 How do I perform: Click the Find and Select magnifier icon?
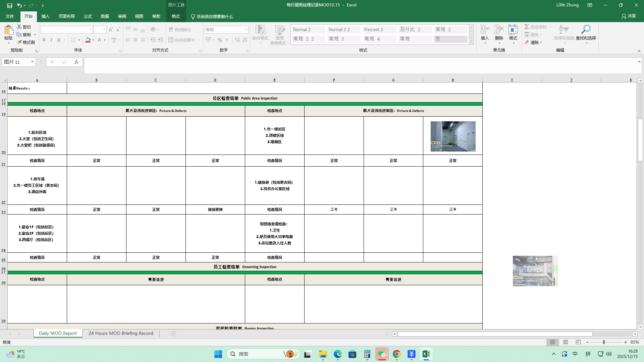point(586,30)
